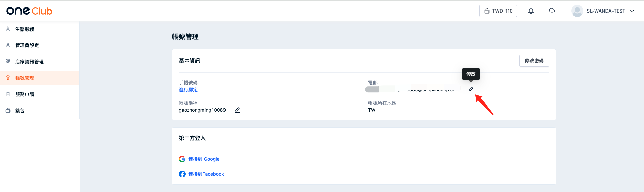The image size is (644, 192).
Task: Click the user avatar in the header
Action: point(577,11)
